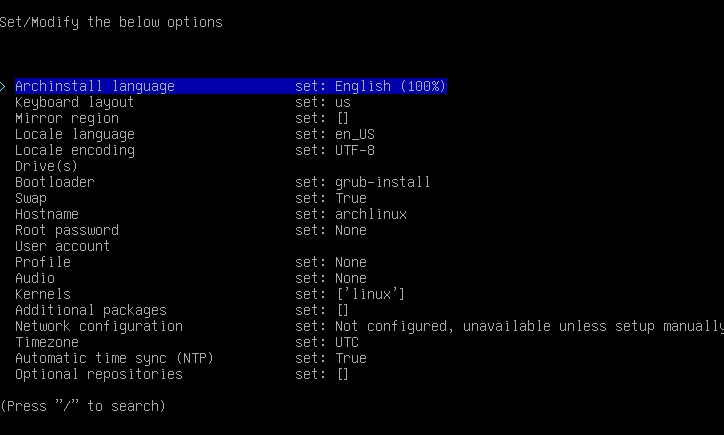Select the Archinstall language menu entry
The height and width of the screenshot is (435, 724).
[95, 86]
